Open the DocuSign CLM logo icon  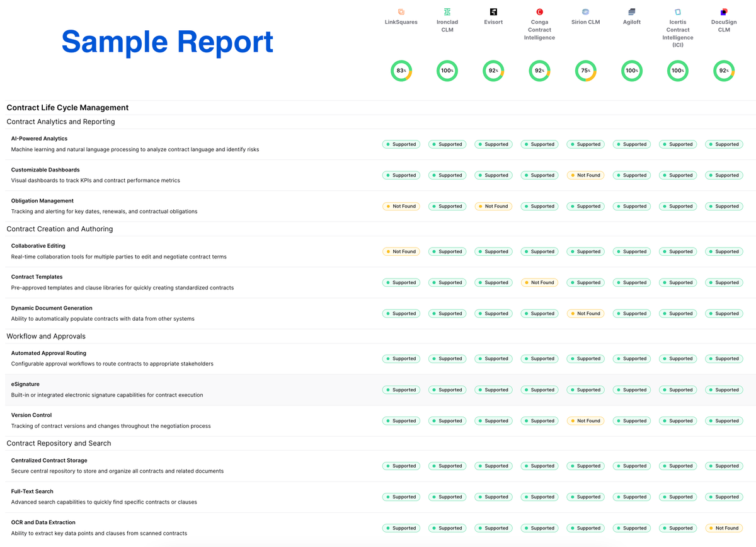pyautogui.click(x=723, y=11)
